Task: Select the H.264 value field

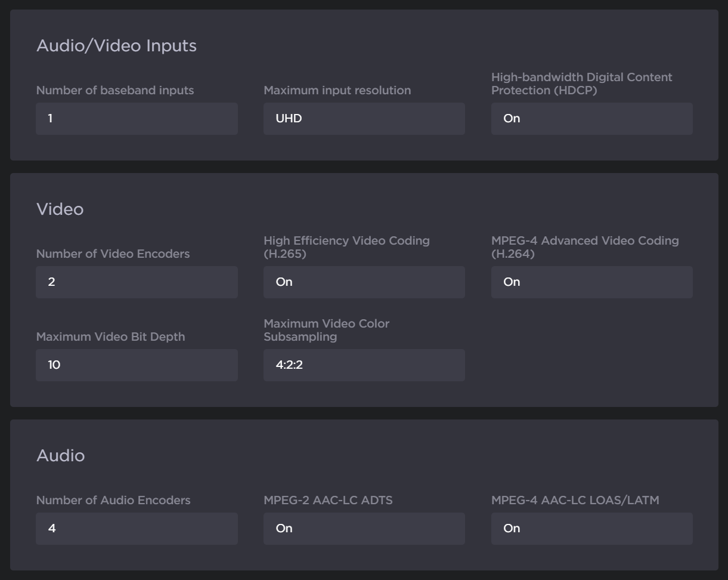Action: [x=591, y=282]
